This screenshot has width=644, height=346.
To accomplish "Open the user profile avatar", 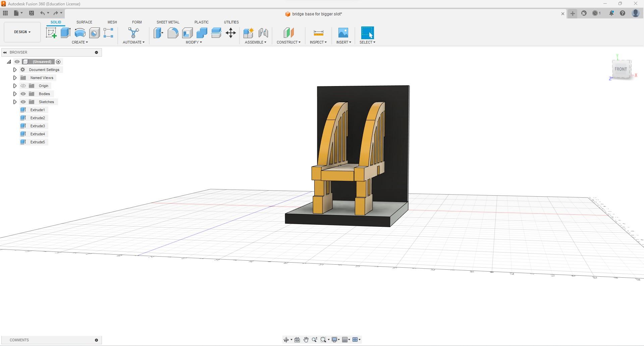I will 635,13.
